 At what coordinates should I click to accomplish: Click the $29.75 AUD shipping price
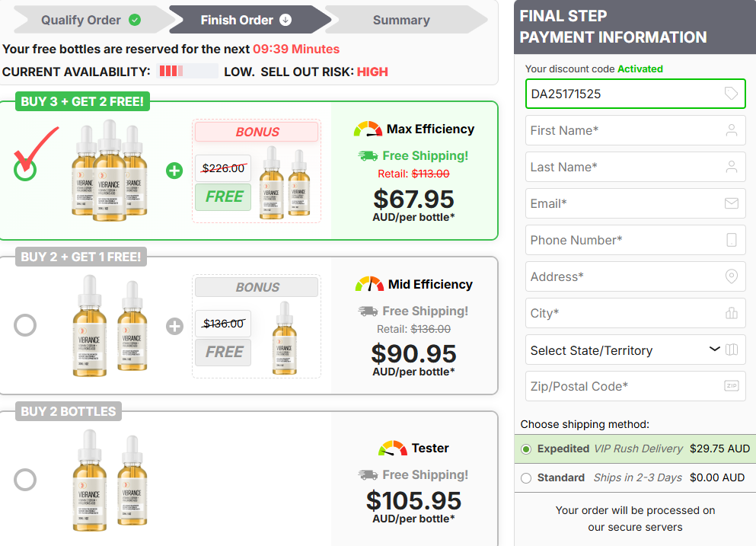tap(720, 449)
